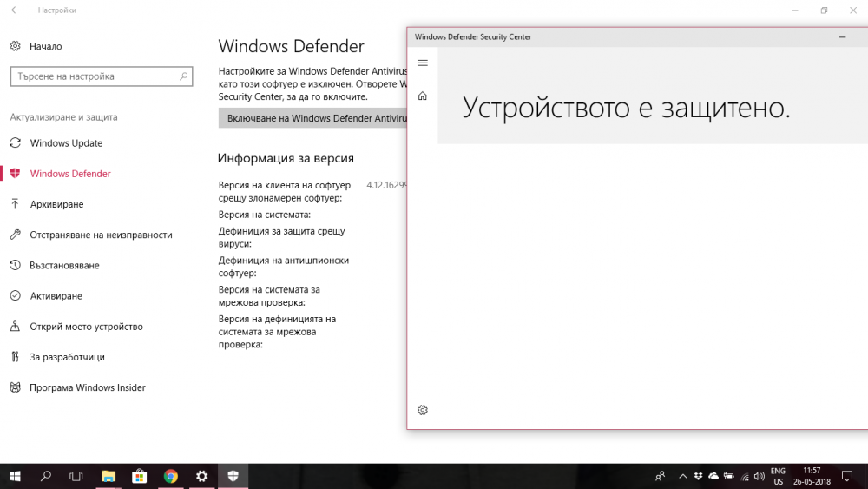
Task: Open File Explorer from taskbar
Action: (108, 476)
